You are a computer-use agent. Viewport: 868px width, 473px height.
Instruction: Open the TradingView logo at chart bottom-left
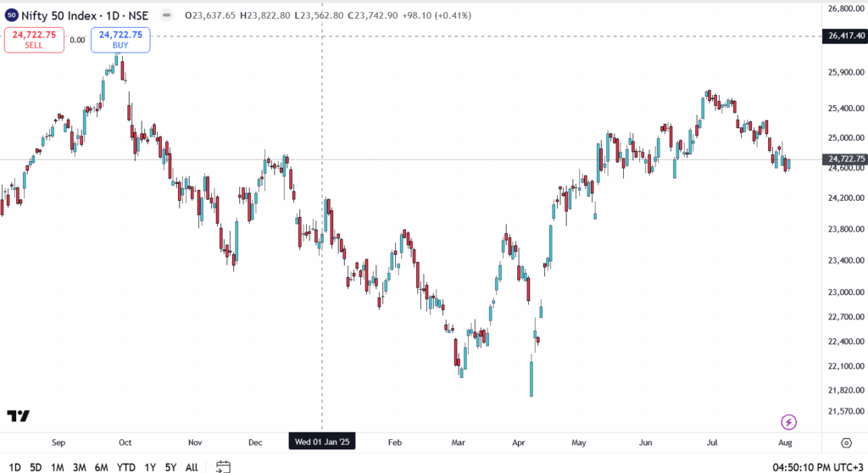[x=18, y=415]
